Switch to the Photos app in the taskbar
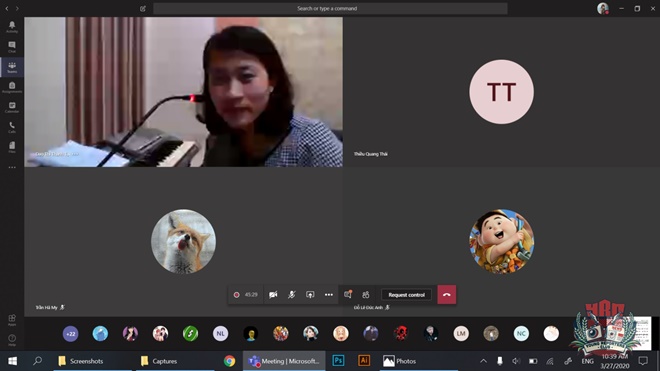This screenshot has width=660, height=371. 419,361
